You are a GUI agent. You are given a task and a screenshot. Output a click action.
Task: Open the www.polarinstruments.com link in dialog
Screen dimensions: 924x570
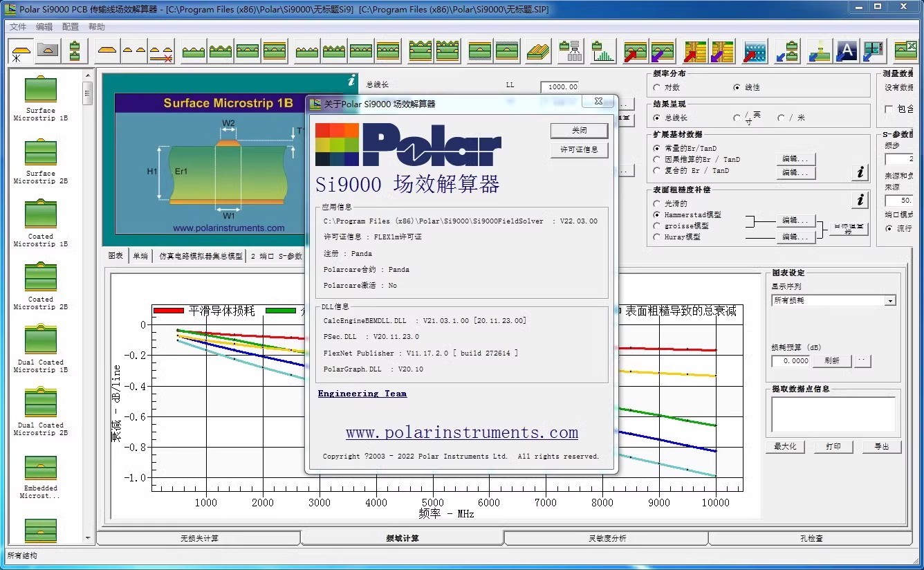pyautogui.click(x=462, y=433)
